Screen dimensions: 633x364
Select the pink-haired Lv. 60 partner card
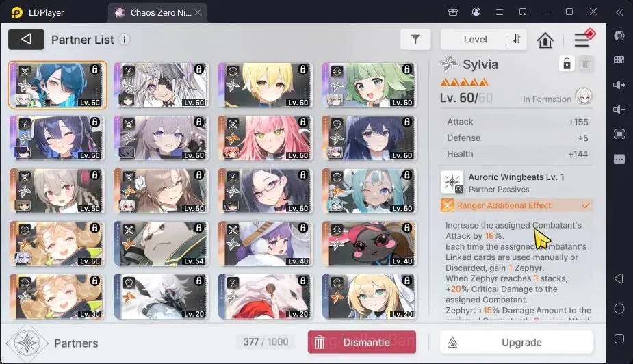pyautogui.click(x=266, y=138)
